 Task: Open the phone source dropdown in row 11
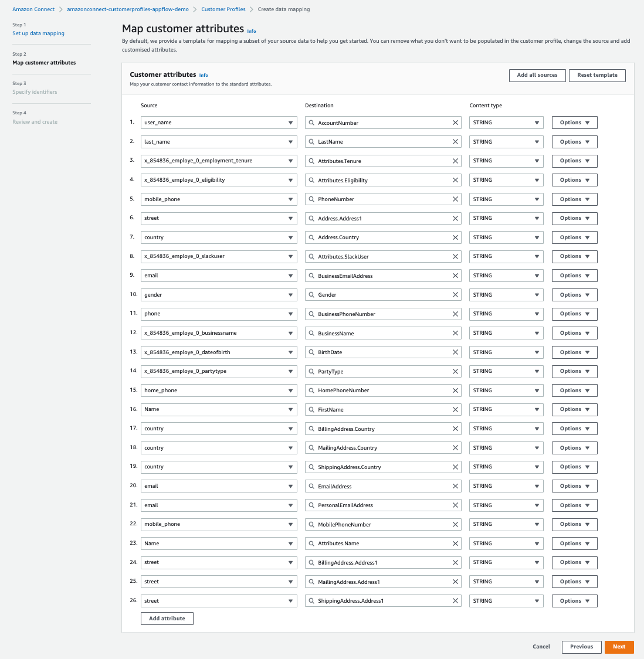(x=219, y=314)
